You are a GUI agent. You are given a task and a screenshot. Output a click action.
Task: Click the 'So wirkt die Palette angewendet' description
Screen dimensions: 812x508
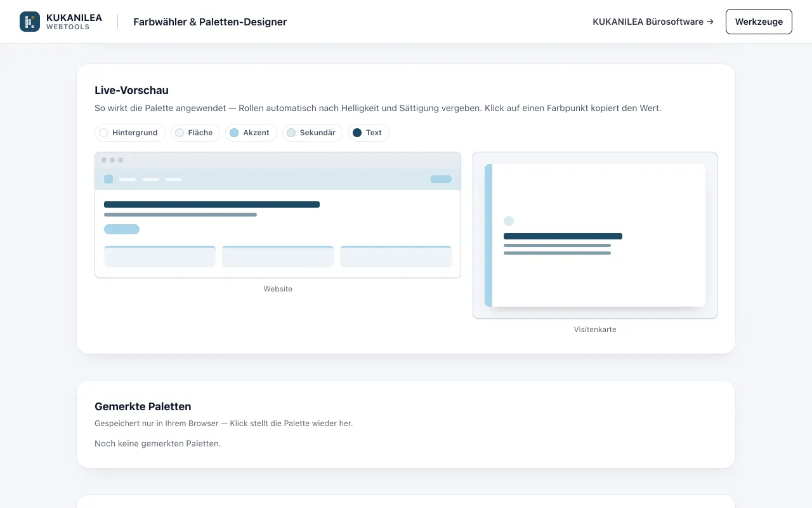coord(378,108)
